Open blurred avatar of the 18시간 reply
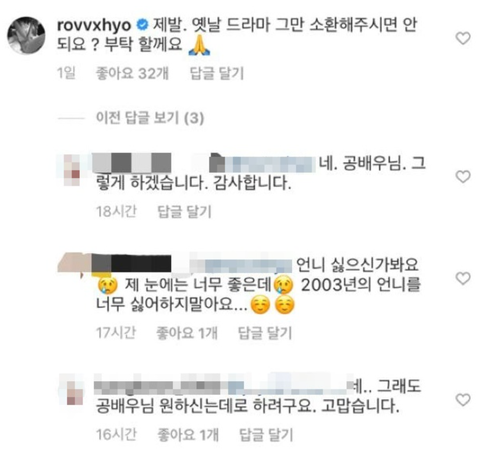 (72, 170)
